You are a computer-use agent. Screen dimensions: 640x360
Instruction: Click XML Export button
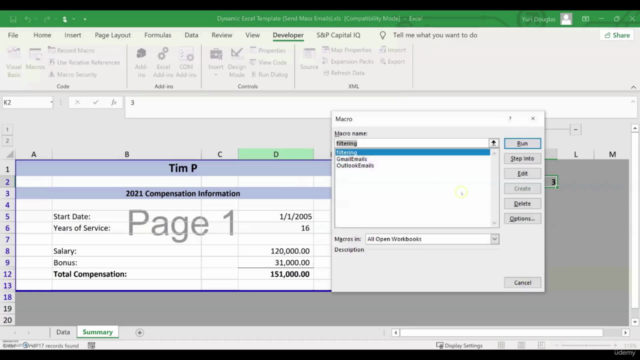point(392,61)
